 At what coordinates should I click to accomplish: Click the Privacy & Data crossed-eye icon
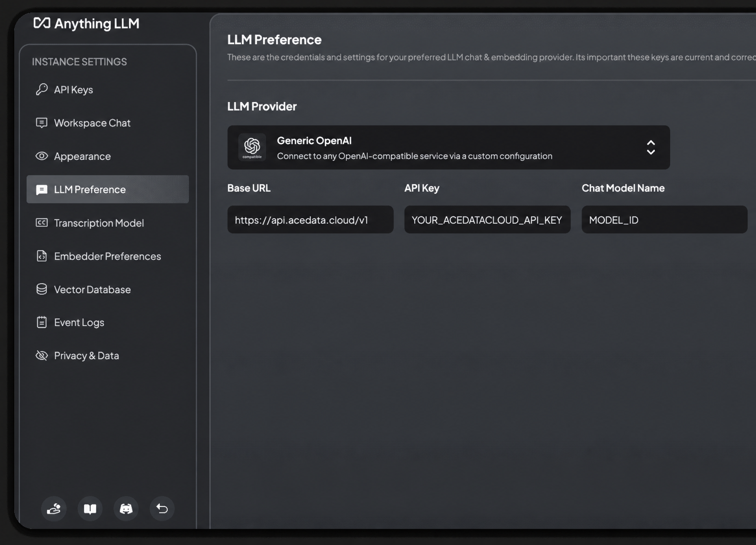coord(42,355)
